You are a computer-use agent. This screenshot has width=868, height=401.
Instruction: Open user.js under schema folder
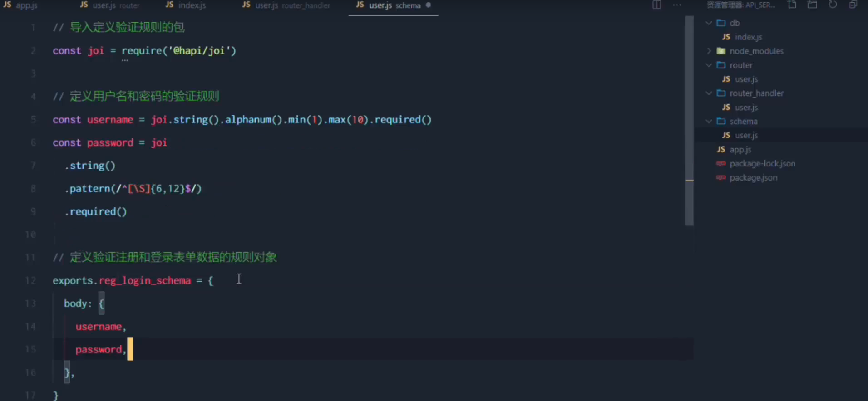tap(746, 135)
